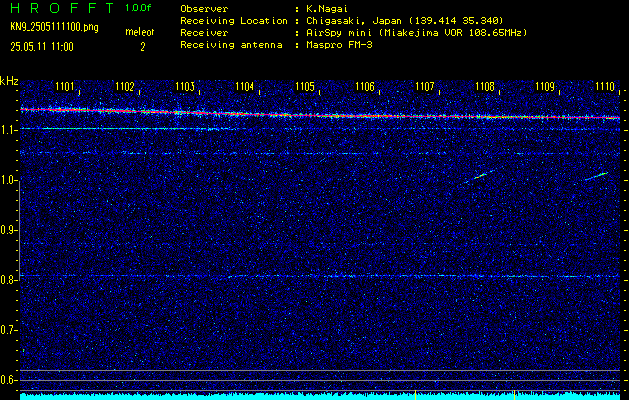Click the Observer field label

pyautogui.click(x=204, y=9)
